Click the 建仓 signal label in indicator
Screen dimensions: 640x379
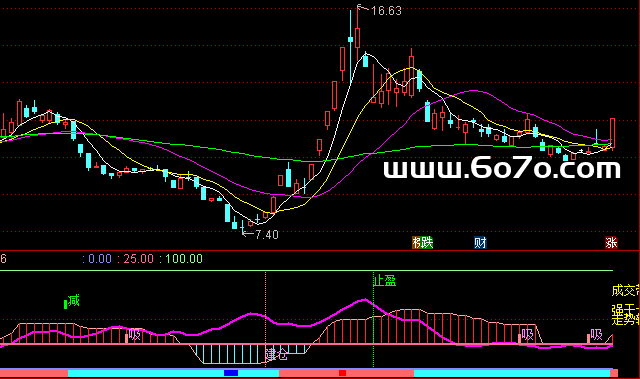point(276,354)
